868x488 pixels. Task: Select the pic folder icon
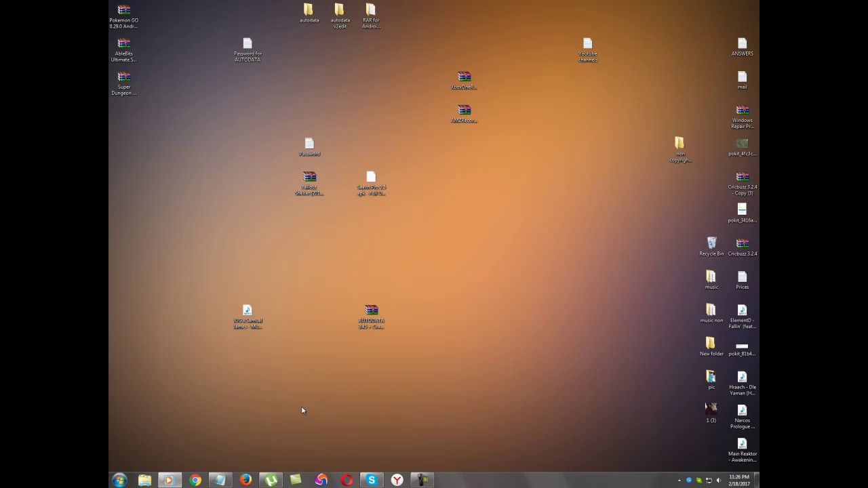pos(711,380)
